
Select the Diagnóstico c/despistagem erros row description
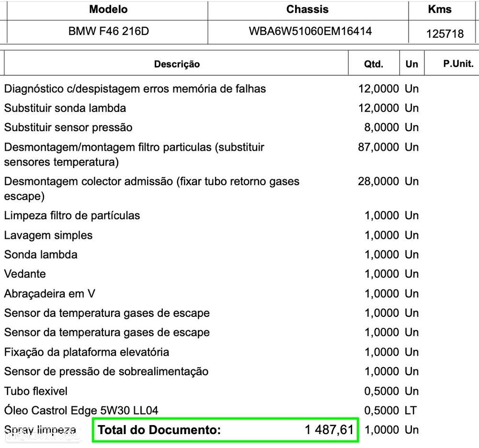[135, 89]
